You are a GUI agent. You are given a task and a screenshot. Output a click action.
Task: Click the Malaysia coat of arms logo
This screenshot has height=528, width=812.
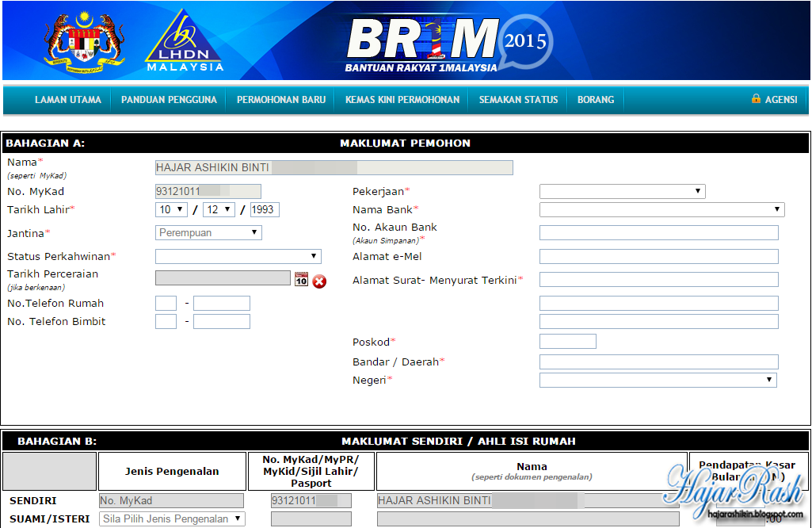(x=85, y=43)
